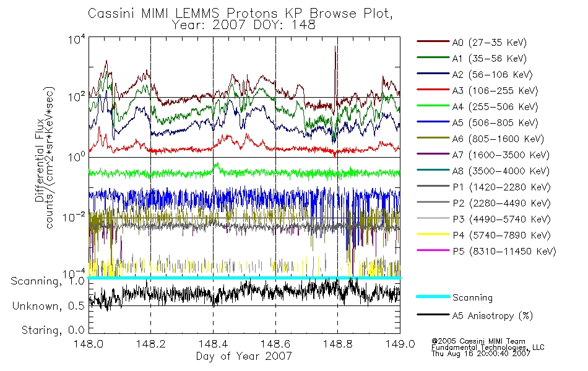Click the Unknown, 0.5 axis label
The image size is (588, 371).
coord(48,306)
